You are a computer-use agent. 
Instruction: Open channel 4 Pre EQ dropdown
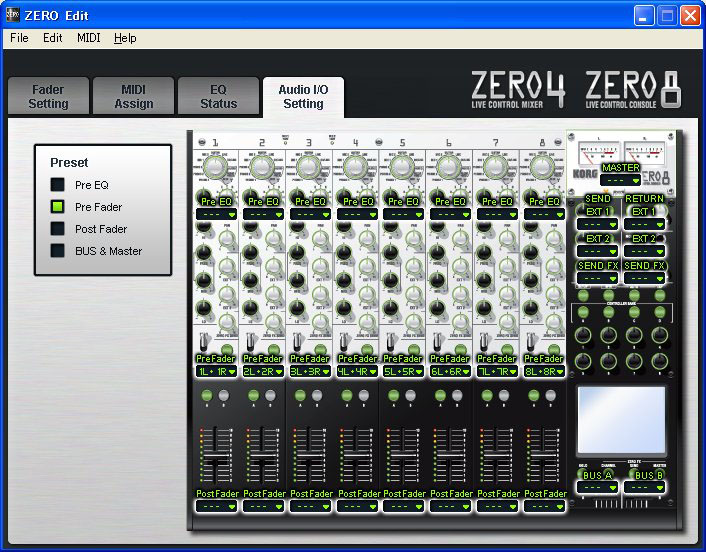coord(358,214)
